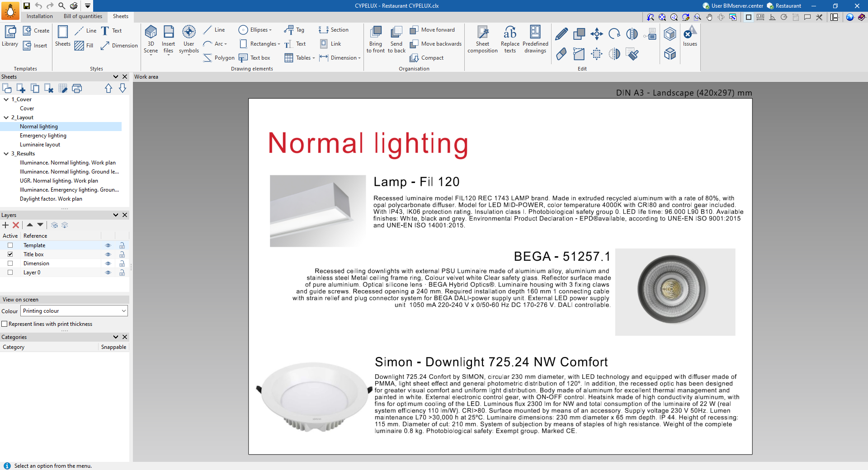Insert a Tag element
This screenshot has height=470, width=868.
pos(294,30)
